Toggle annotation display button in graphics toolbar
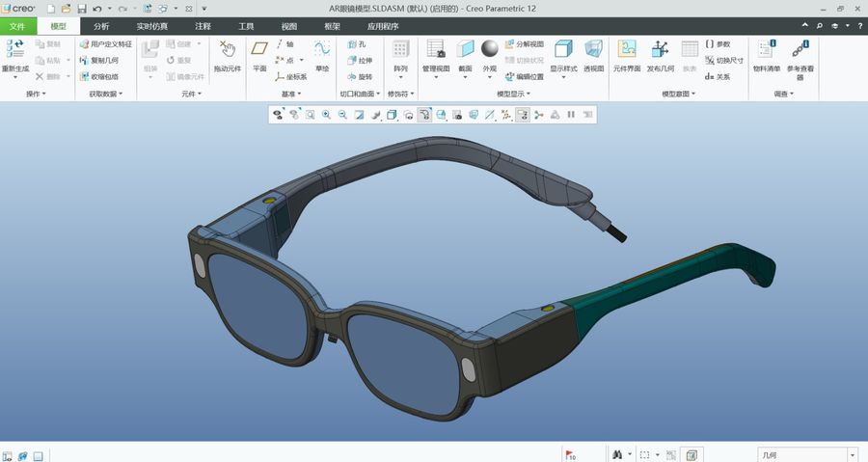This screenshot has height=462, width=868. 522,115
